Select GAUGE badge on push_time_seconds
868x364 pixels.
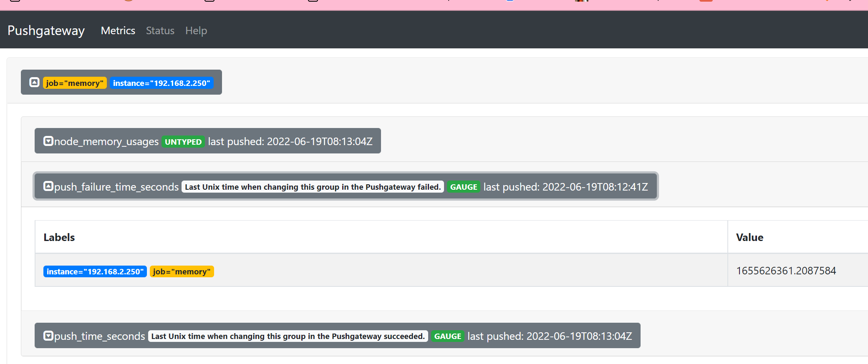tap(448, 336)
